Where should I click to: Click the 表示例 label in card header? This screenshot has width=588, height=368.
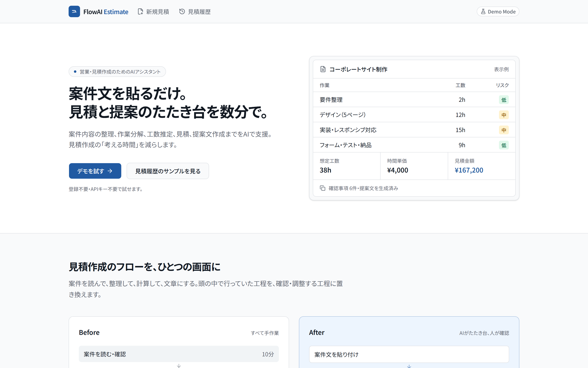pos(501,69)
